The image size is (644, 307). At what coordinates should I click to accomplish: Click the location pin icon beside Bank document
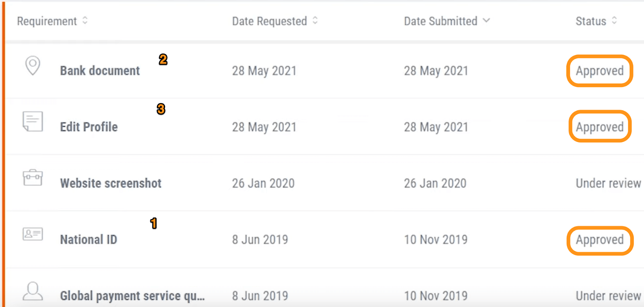pyautogui.click(x=33, y=65)
